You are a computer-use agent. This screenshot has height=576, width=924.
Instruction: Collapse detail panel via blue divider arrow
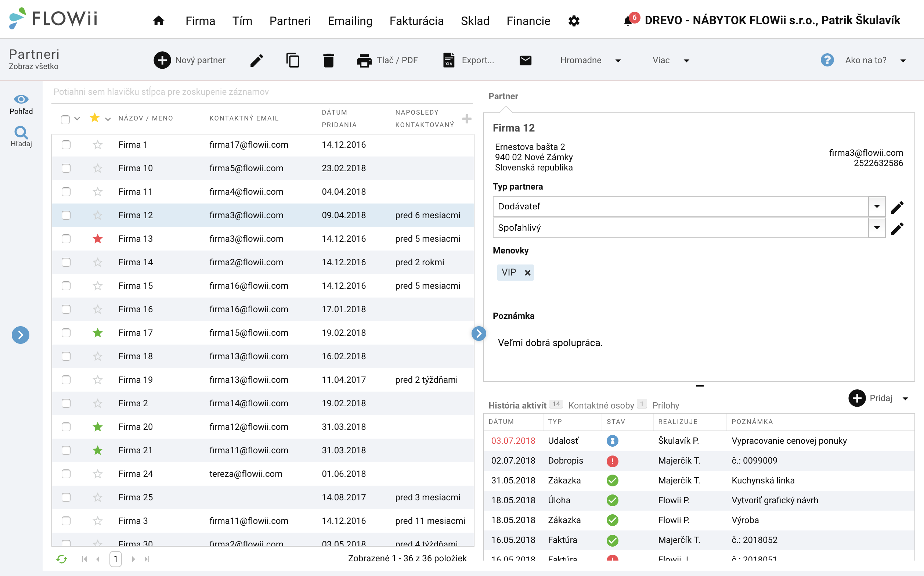[x=479, y=333]
